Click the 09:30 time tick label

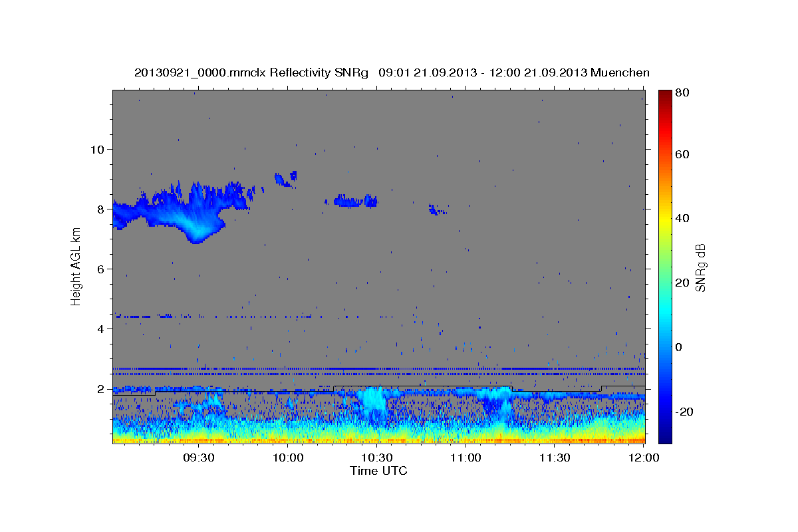click(199, 458)
